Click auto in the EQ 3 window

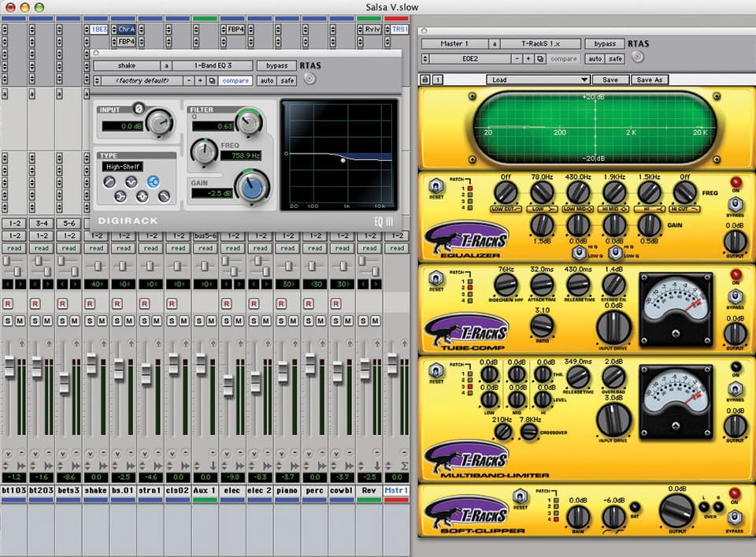tap(267, 80)
